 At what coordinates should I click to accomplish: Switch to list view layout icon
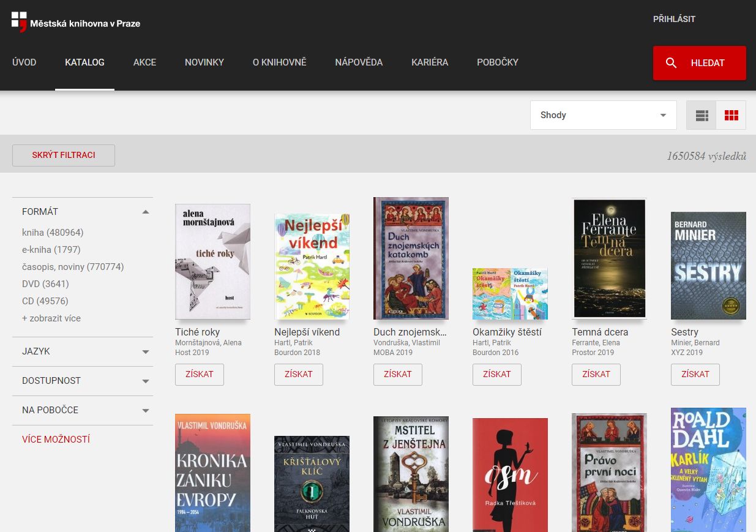702,115
